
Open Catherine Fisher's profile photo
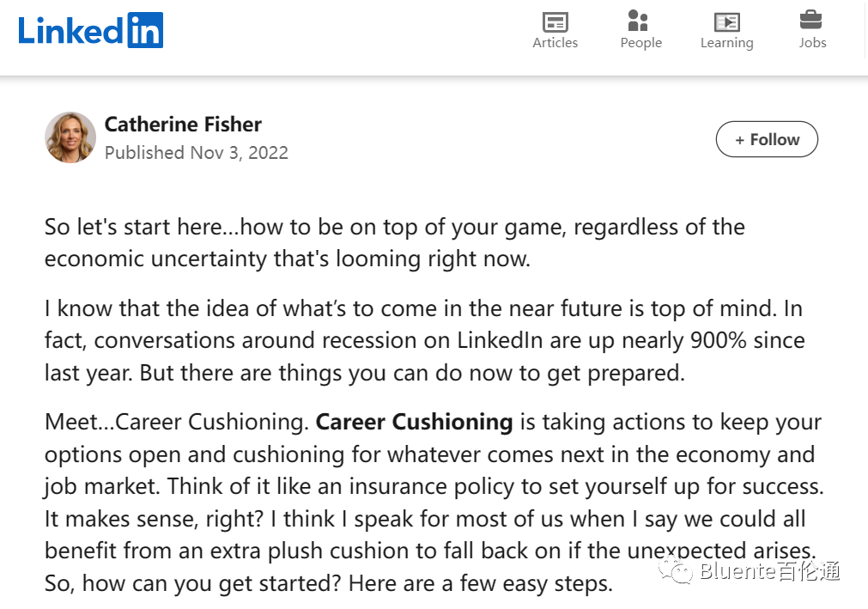click(70, 137)
